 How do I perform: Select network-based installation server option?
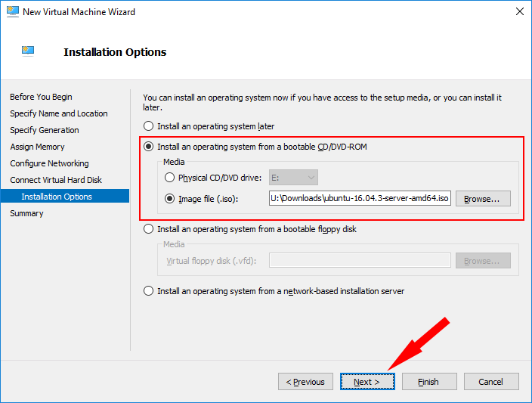pos(148,291)
